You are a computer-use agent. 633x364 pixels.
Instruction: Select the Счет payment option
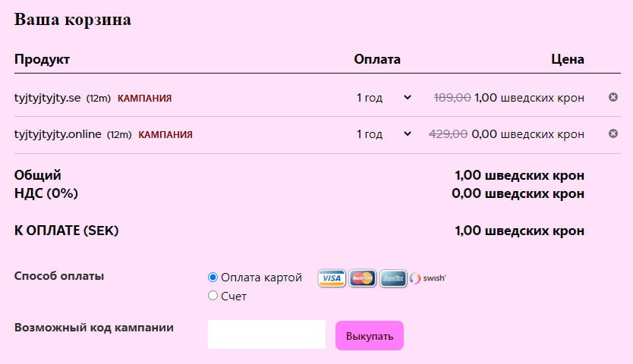(213, 296)
